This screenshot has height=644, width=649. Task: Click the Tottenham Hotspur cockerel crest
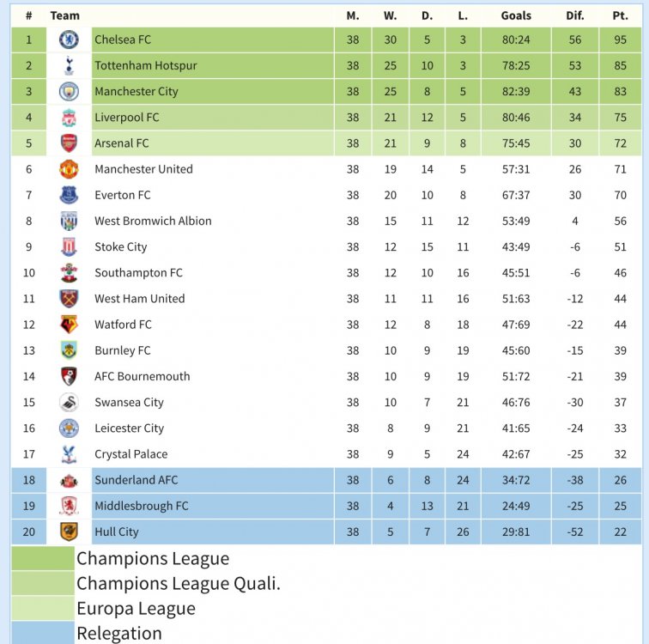(x=70, y=65)
